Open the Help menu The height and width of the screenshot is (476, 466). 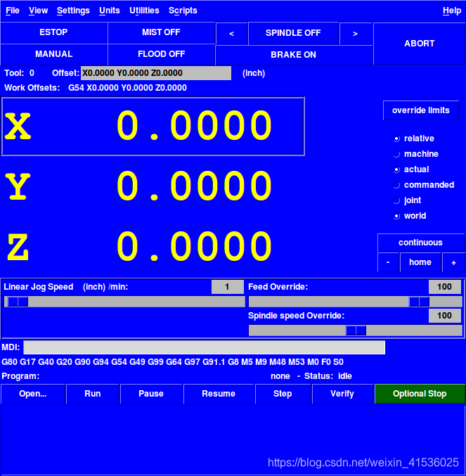pyautogui.click(x=451, y=11)
